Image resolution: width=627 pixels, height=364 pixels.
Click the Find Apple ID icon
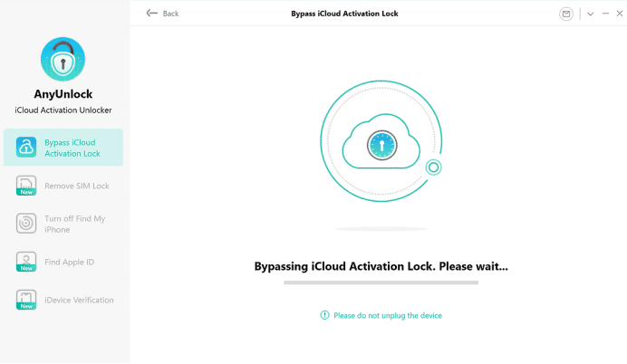tap(26, 262)
